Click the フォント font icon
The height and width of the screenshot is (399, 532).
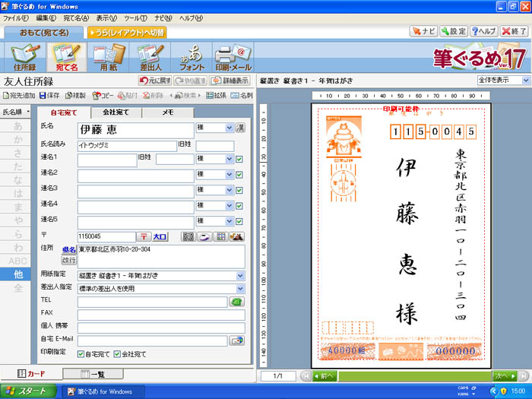(191, 58)
